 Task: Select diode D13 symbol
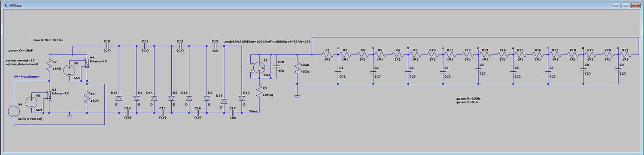(119, 98)
